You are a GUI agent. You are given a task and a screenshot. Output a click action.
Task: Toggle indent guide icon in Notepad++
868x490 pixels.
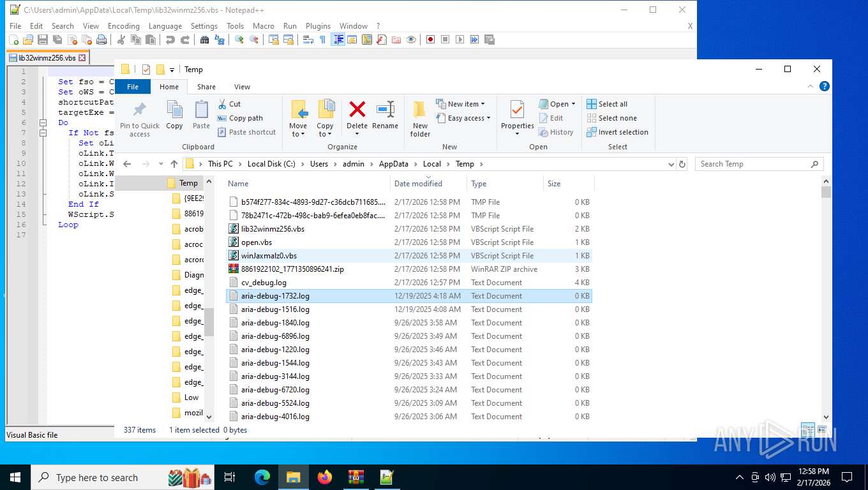(x=338, y=40)
